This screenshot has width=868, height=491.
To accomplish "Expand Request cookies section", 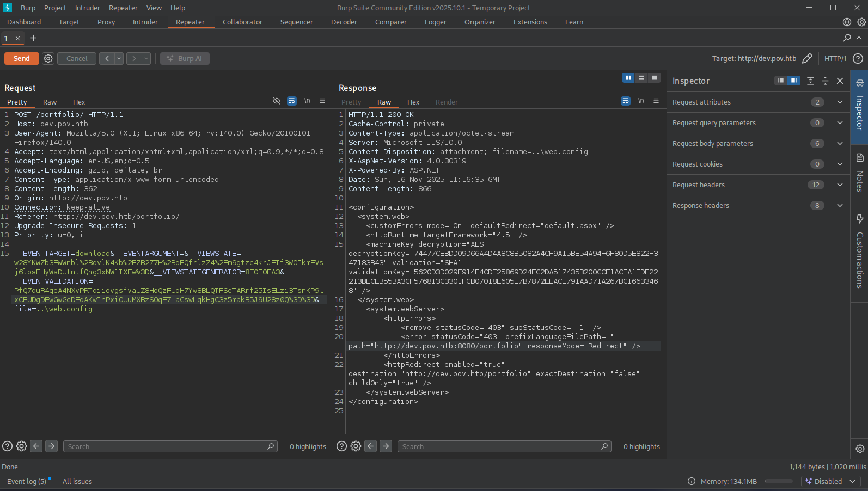I will click(840, 164).
